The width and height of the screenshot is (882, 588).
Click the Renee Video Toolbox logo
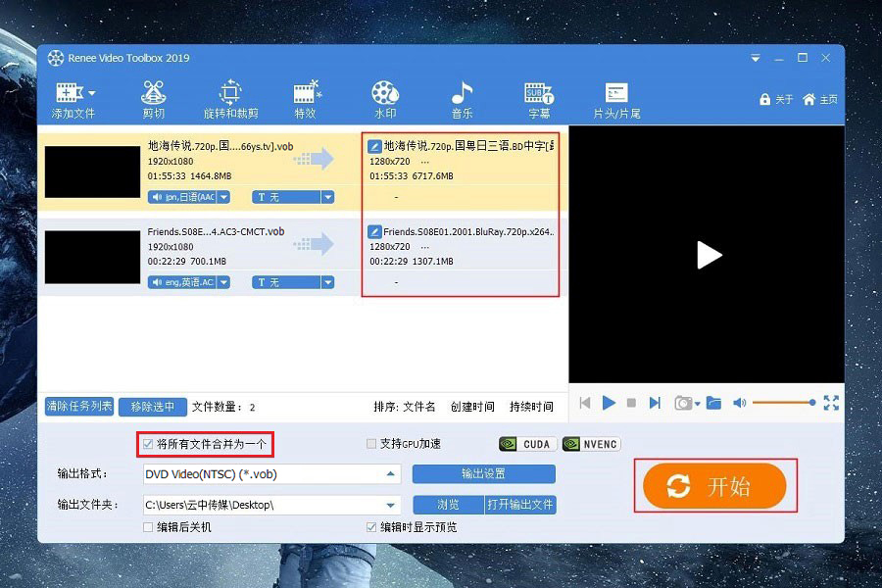coord(56,58)
